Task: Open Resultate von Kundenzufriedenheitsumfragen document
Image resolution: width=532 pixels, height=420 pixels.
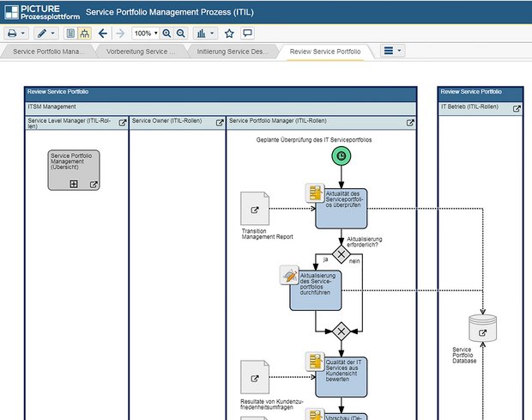Action: point(255,377)
